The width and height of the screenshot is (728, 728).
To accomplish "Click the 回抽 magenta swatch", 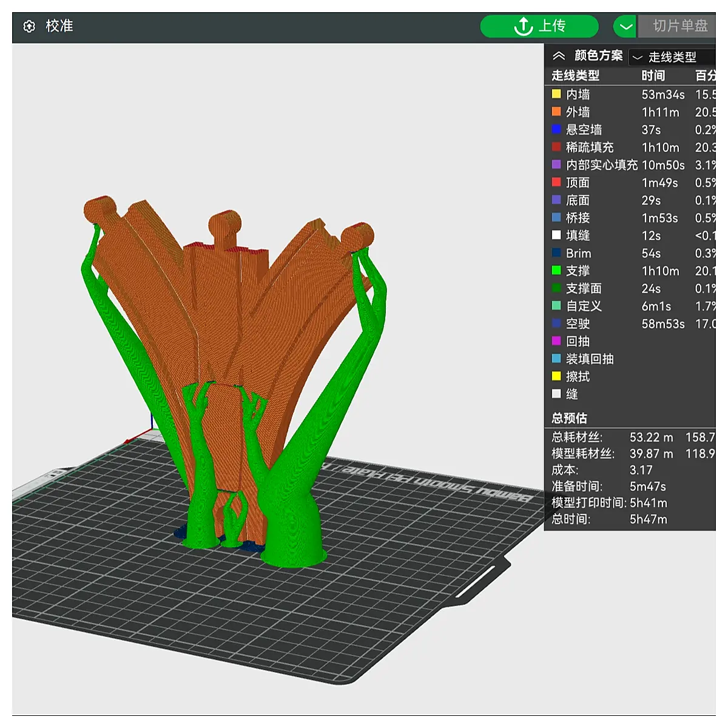I will (x=556, y=341).
